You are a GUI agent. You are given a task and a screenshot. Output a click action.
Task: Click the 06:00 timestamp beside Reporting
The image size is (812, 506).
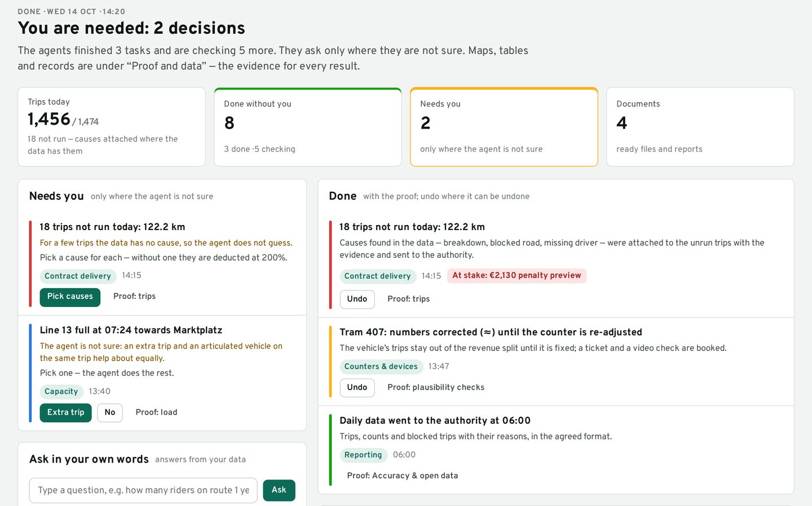click(404, 455)
